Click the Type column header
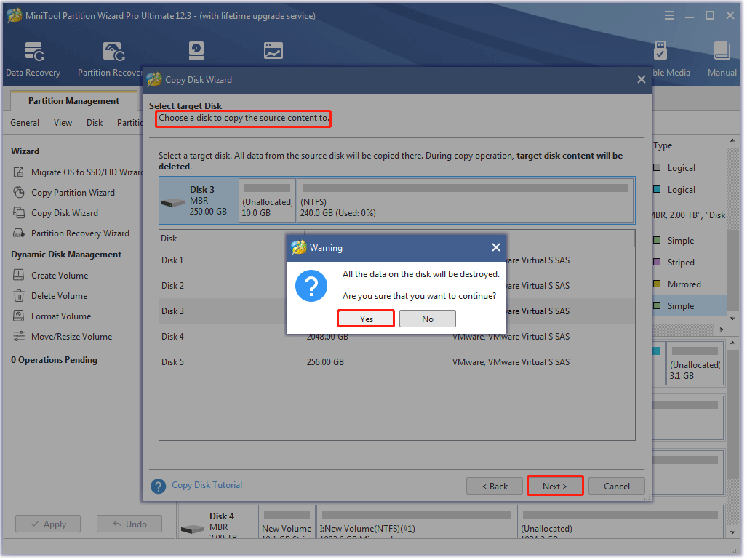This screenshot has height=560, width=747. (665, 145)
